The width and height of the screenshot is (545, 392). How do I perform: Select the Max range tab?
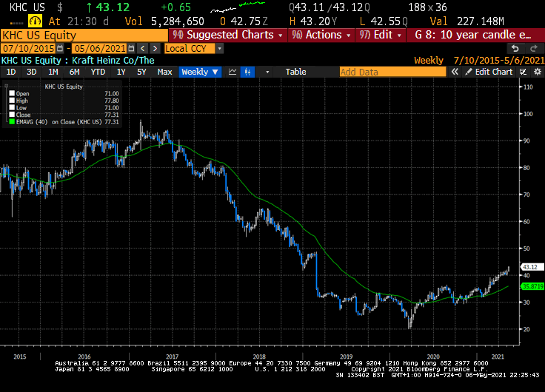[164, 72]
